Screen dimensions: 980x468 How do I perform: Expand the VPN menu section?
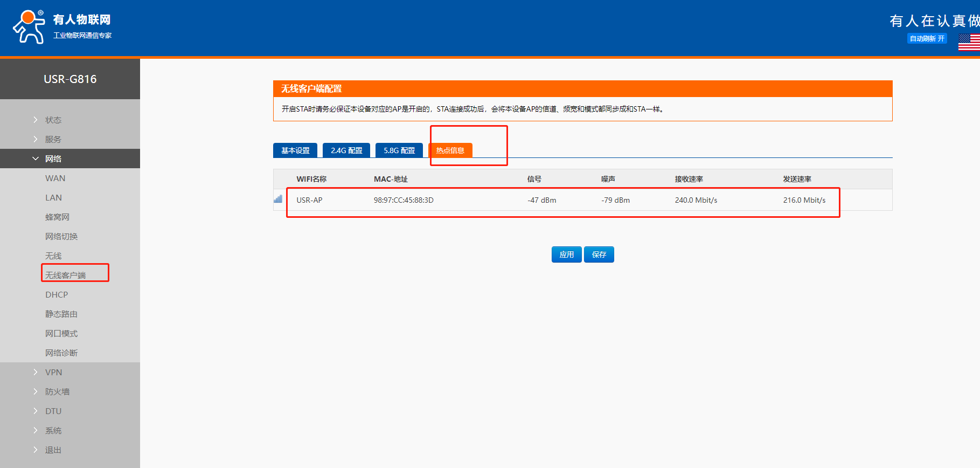53,372
